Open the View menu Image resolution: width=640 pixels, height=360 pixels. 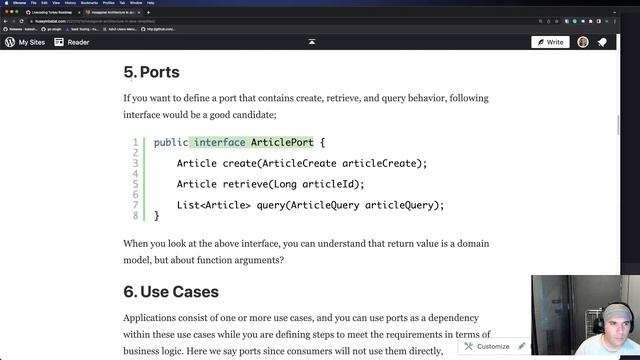point(56,3)
